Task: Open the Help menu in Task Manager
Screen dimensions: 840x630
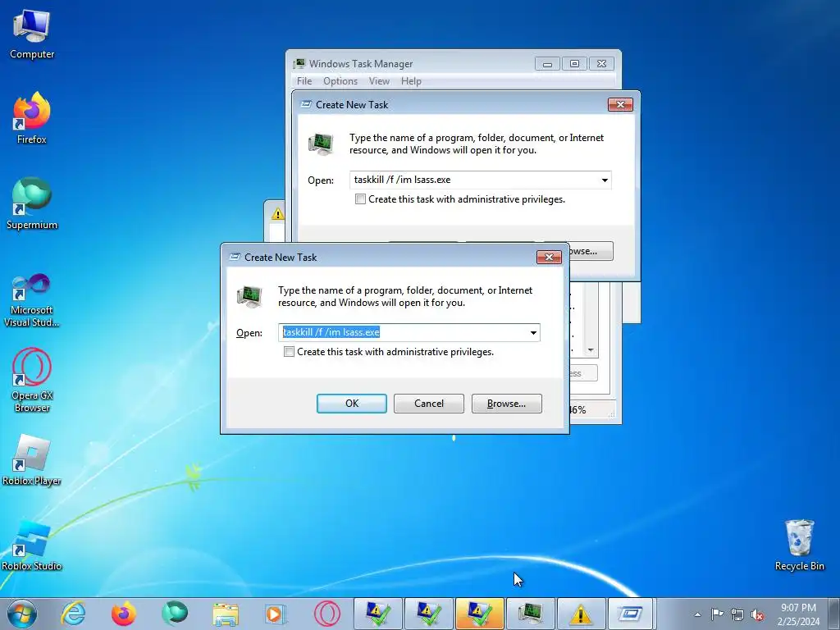Action: (411, 81)
